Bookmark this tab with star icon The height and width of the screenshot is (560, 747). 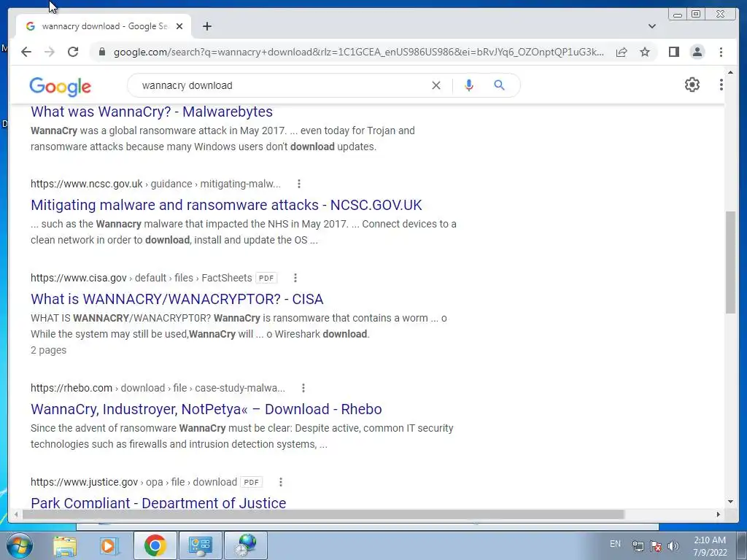pyautogui.click(x=645, y=52)
